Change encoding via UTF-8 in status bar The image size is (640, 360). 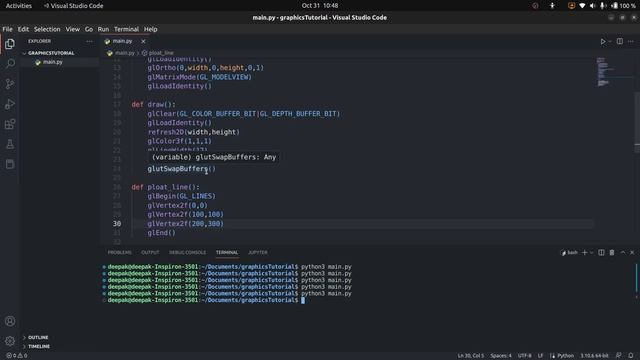click(x=525, y=356)
